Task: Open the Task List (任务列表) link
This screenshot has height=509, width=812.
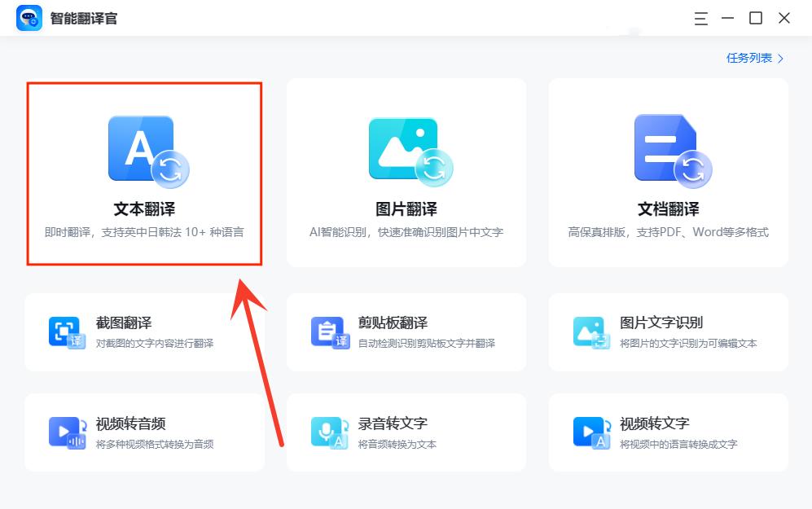Action: (x=749, y=58)
